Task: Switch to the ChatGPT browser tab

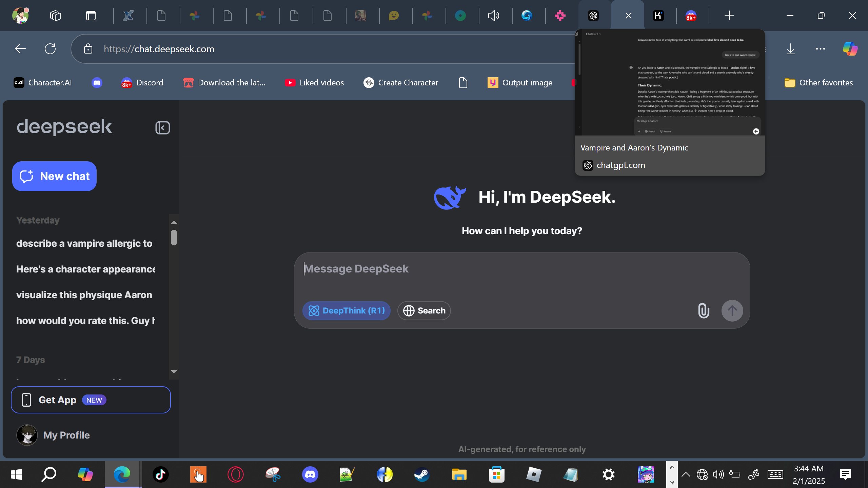Action: (x=593, y=16)
